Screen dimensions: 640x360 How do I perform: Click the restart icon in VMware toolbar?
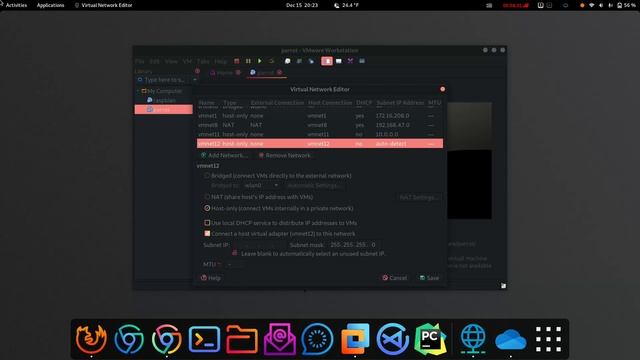[271, 61]
